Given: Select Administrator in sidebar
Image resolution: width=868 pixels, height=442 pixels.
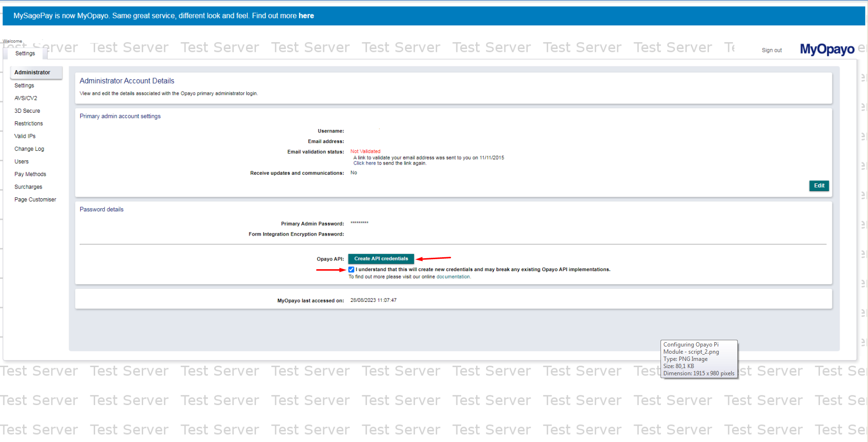Looking at the screenshot, I should [36, 72].
